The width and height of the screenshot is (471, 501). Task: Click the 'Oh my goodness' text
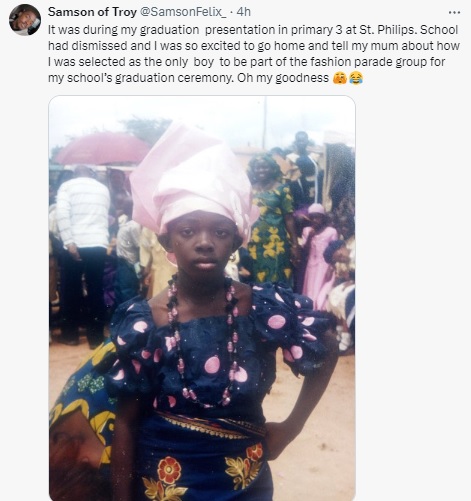tap(283, 78)
